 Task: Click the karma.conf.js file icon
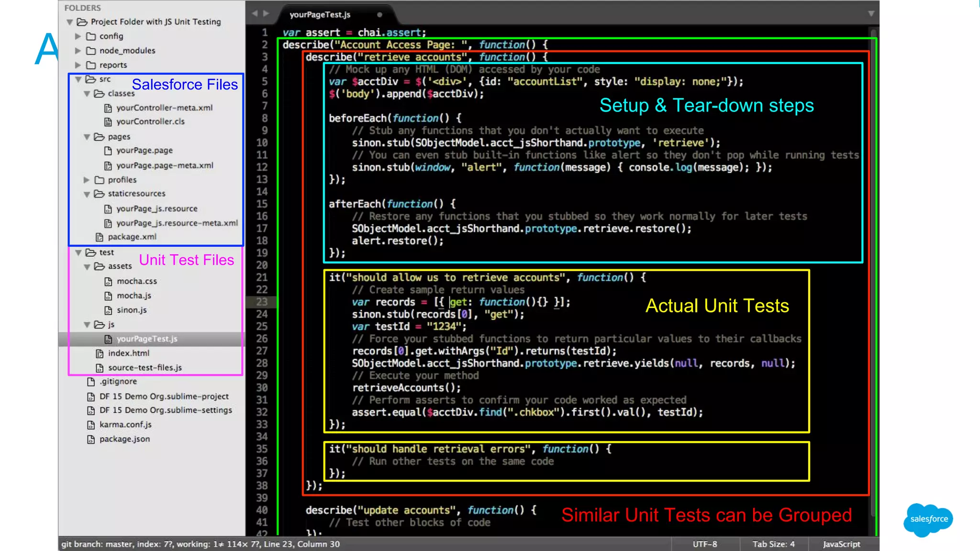[x=91, y=425]
